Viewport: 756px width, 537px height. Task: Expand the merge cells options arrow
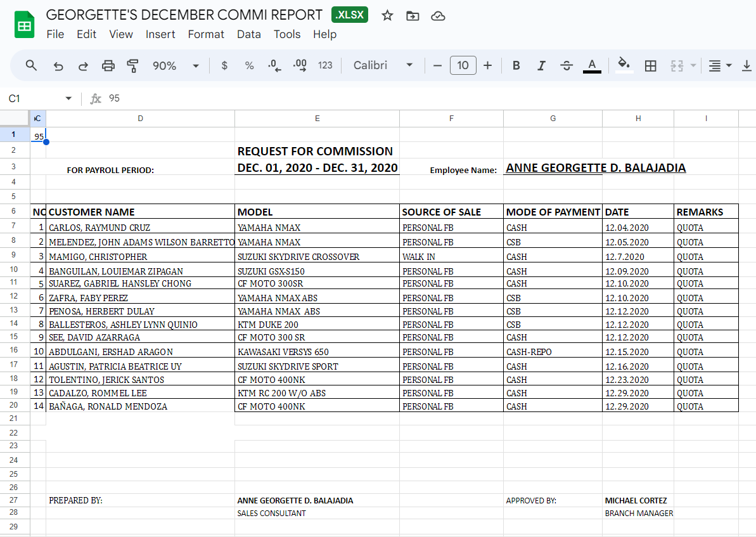tap(693, 65)
